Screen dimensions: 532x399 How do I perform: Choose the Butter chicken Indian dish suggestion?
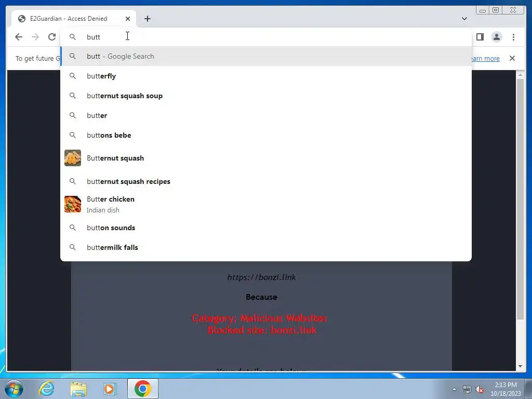pyautogui.click(x=266, y=204)
